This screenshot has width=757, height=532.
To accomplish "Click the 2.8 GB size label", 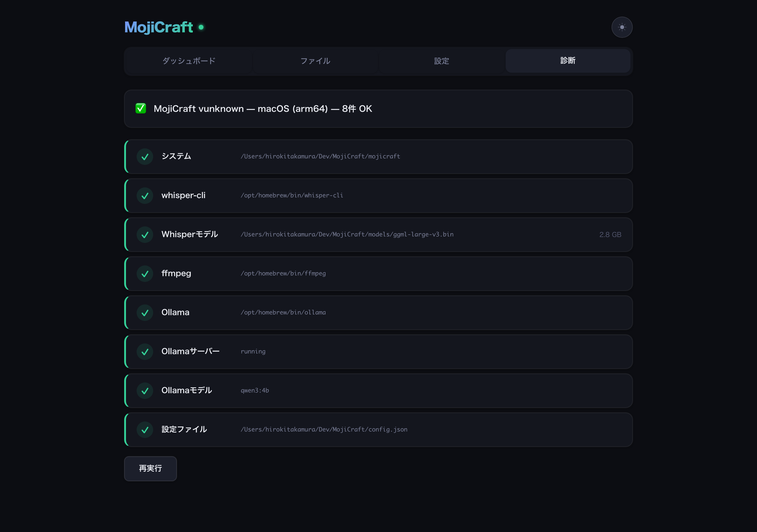I will [610, 235].
